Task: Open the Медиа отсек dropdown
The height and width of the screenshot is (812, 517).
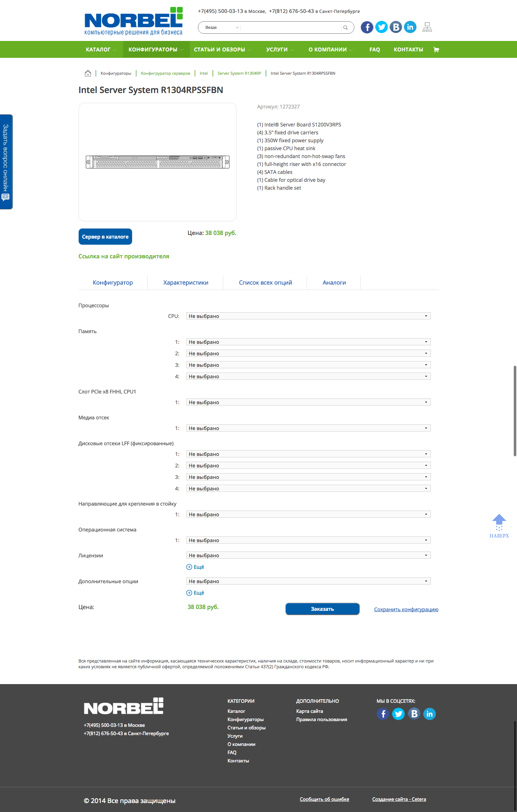Action: click(308, 428)
